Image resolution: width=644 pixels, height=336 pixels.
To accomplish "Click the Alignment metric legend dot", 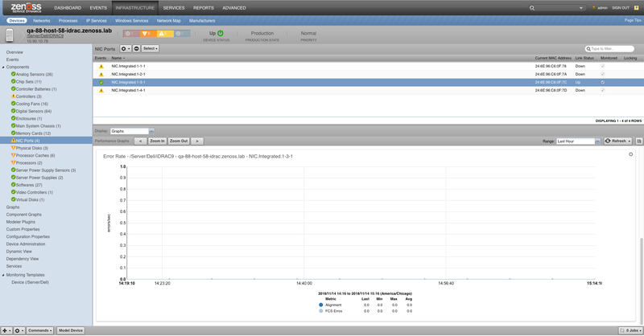I will click(x=320, y=305).
